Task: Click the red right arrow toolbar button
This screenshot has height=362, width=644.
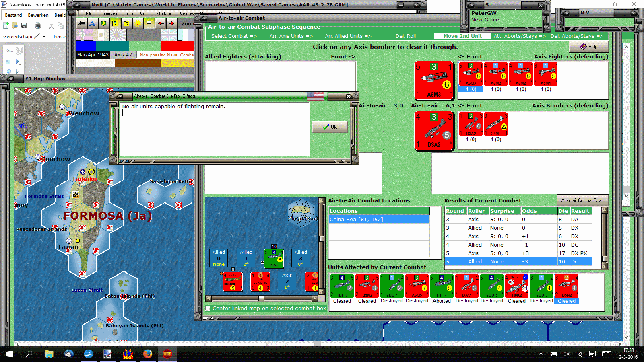Action: pyautogui.click(x=172, y=23)
